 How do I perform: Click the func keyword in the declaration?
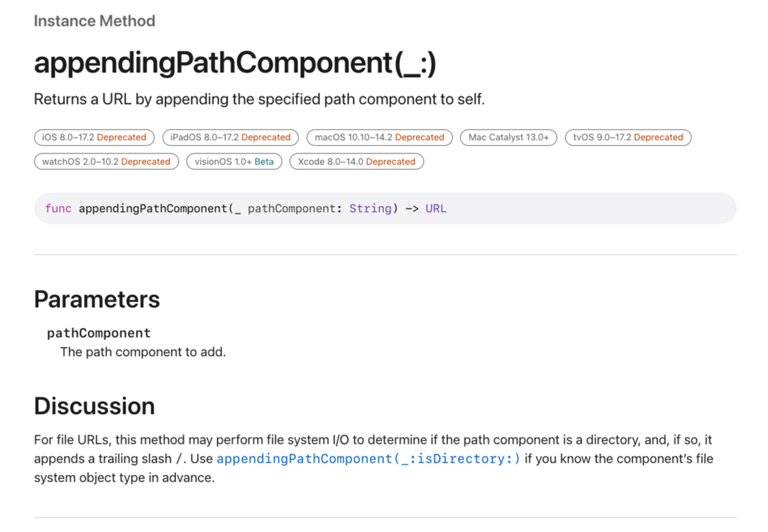pyautogui.click(x=58, y=208)
